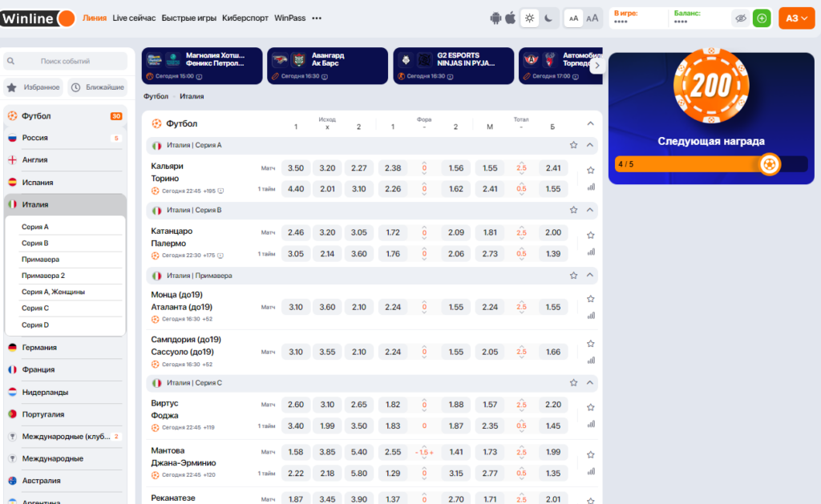Viewport: 821px width, 504px height.
Task: Go to Киберспорт section in top menu
Action: [245, 18]
